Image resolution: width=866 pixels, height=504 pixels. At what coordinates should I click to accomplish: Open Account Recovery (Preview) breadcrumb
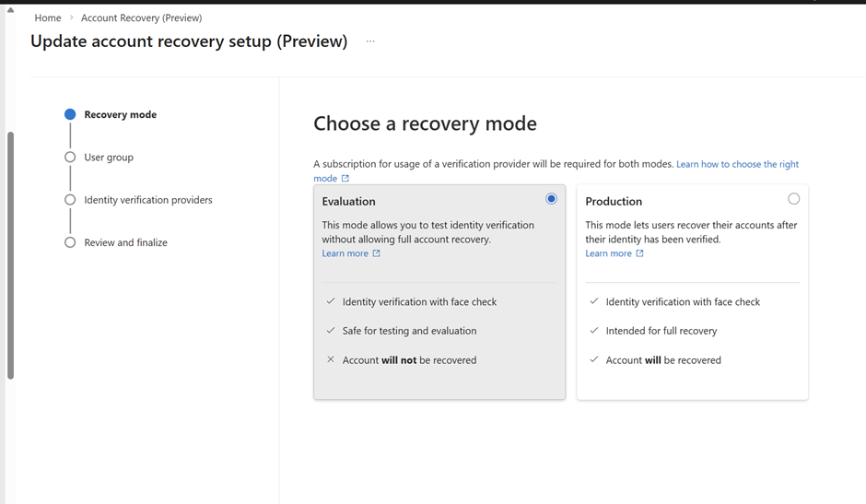point(141,18)
